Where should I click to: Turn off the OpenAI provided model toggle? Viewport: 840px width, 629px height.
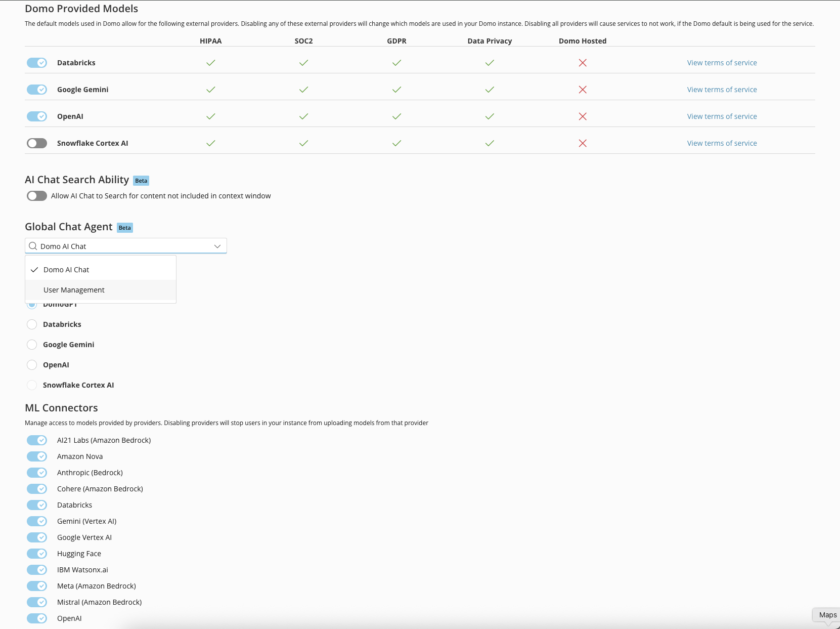click(37, 116)
